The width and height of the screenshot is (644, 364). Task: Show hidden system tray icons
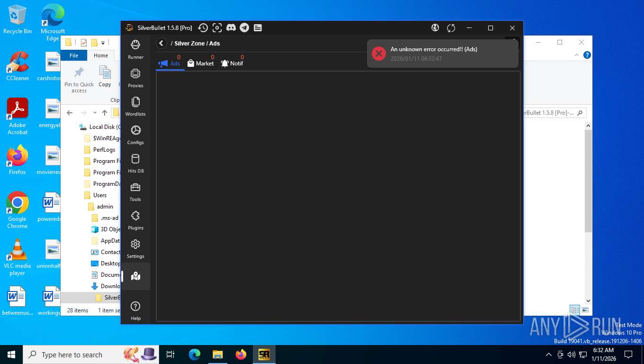tap(549, 355)
